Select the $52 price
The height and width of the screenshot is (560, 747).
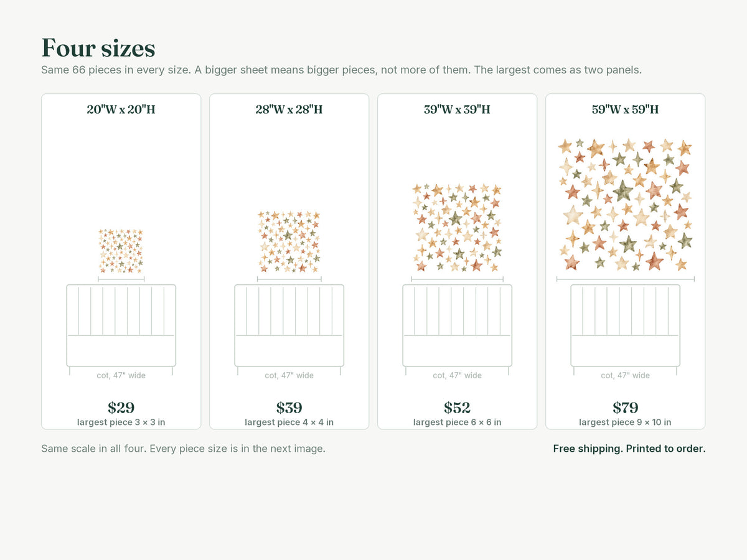[457, 408]
